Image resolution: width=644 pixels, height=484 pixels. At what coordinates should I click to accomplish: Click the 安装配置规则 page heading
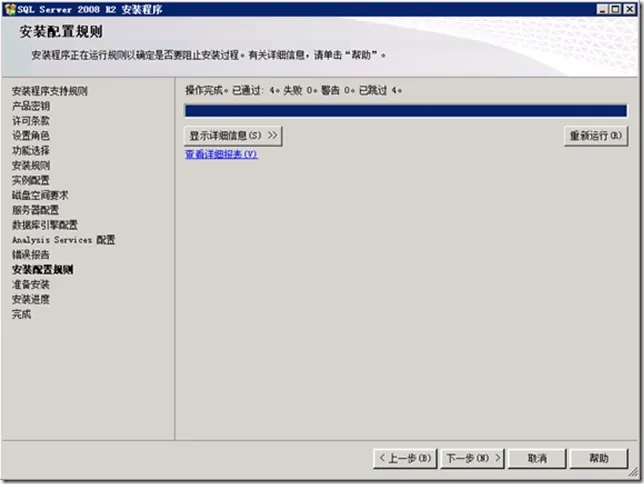[61, 32]
